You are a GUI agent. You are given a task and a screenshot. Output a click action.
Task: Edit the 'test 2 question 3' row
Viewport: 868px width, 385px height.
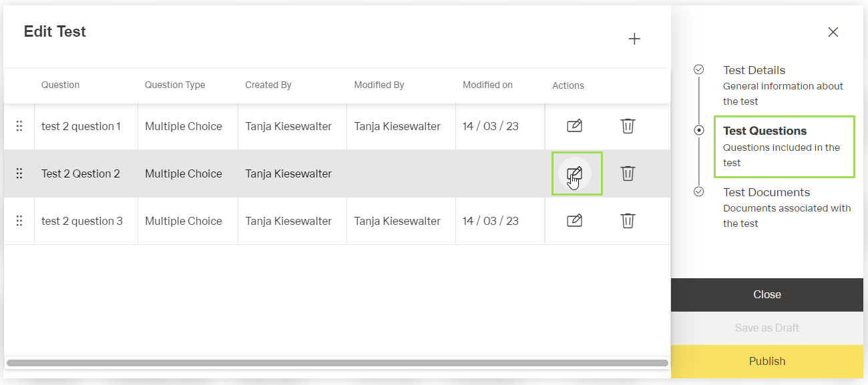[574, 221]
